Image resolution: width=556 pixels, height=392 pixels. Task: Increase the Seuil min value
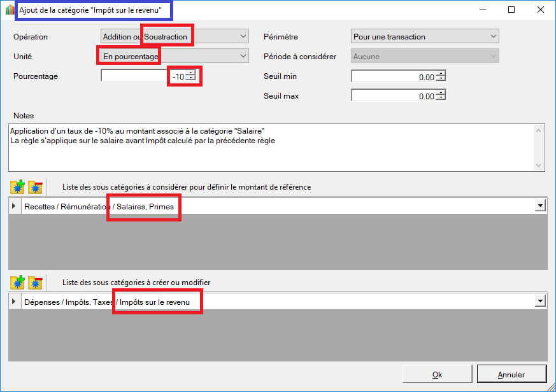click(441, 74)
